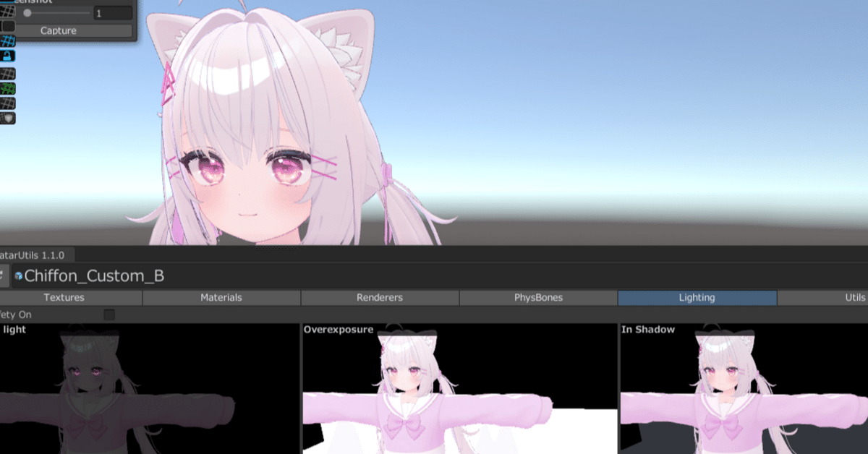Viewport: 868px width, 454px height.
Task: Toggle the blue grid overlay icon
Action: (x=8, y=41)
